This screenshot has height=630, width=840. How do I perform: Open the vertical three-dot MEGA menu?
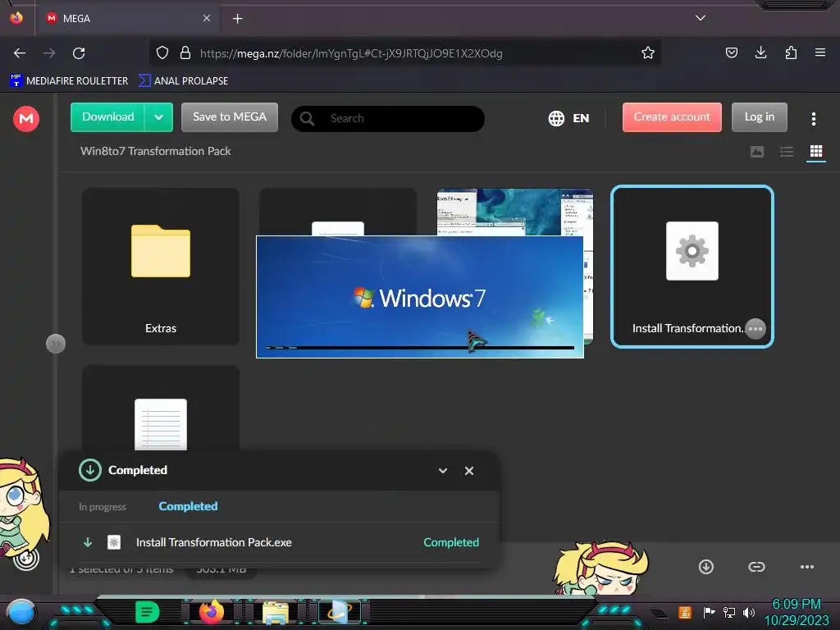click(x=813, y=118)
